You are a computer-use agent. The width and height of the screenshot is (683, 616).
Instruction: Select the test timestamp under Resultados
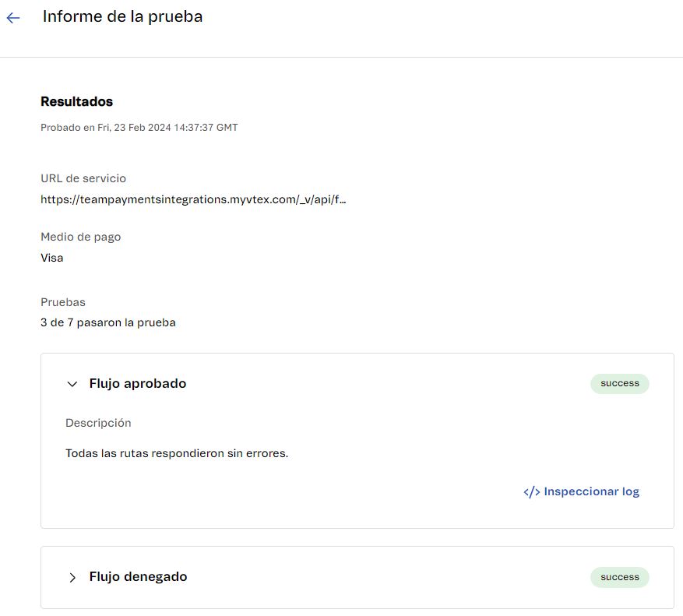point(139,127)
